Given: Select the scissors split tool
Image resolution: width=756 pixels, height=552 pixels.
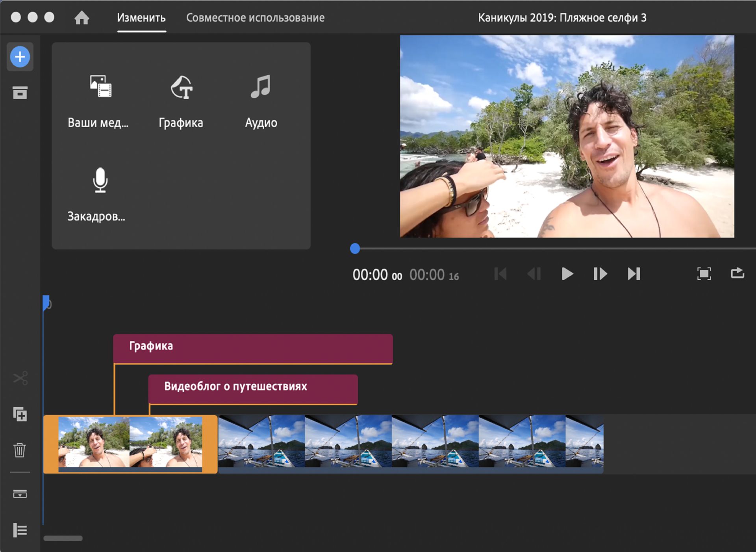Looking at the screenshot, I should [20, 378].
